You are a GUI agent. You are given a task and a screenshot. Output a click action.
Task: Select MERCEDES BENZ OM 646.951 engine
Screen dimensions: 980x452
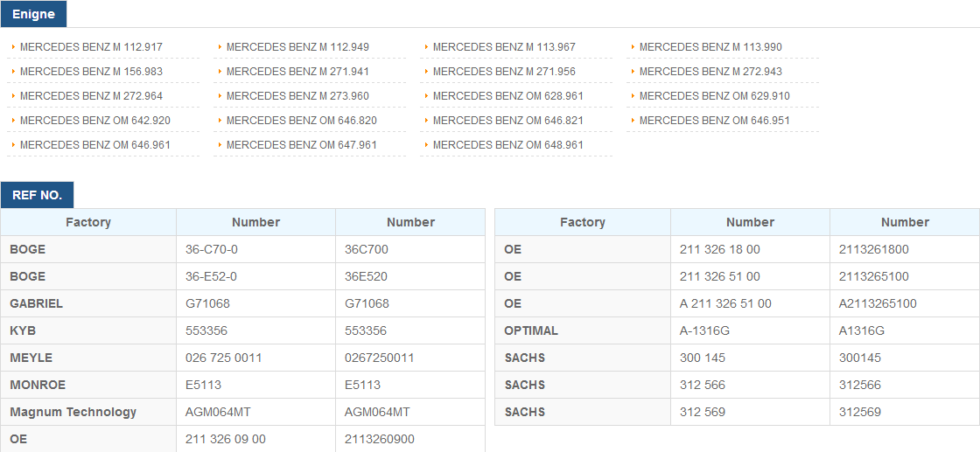point(714,121)
